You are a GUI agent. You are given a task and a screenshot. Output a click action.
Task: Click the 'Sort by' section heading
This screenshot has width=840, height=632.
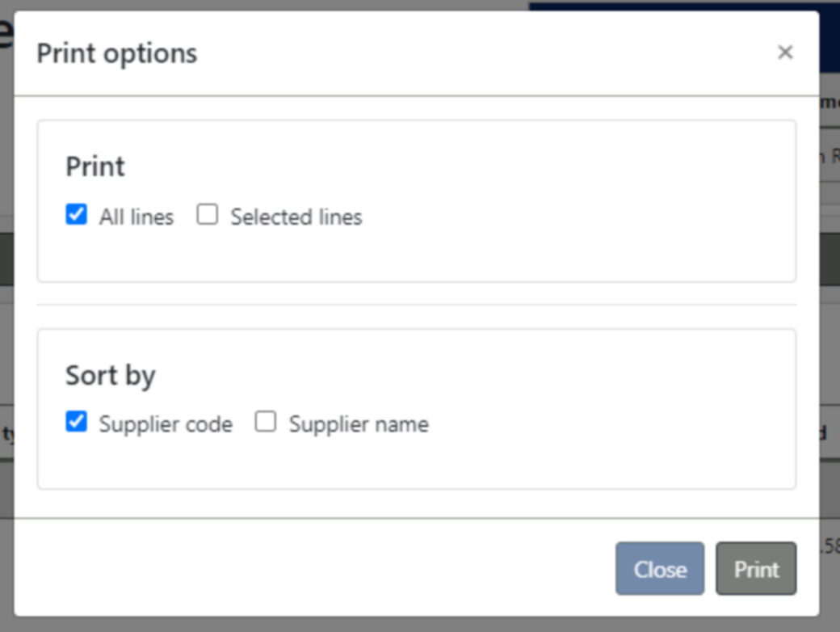click(x=111, y=375)
